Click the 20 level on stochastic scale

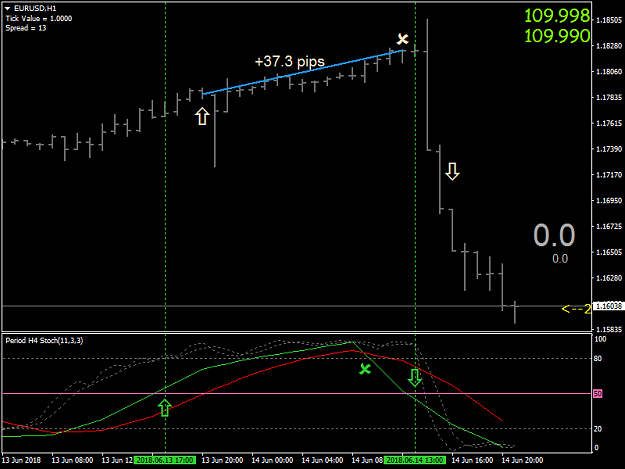(597, 429)
